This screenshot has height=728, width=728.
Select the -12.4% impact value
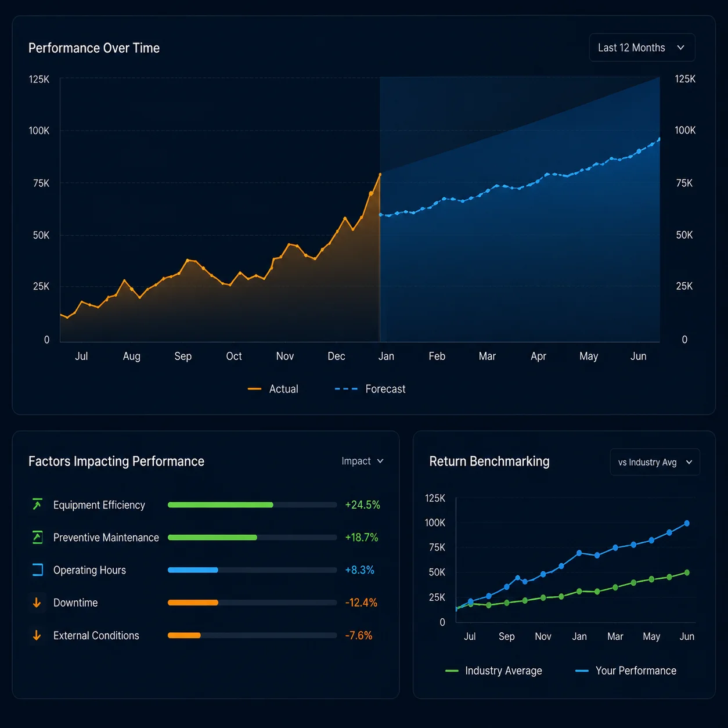pos(361,603)
